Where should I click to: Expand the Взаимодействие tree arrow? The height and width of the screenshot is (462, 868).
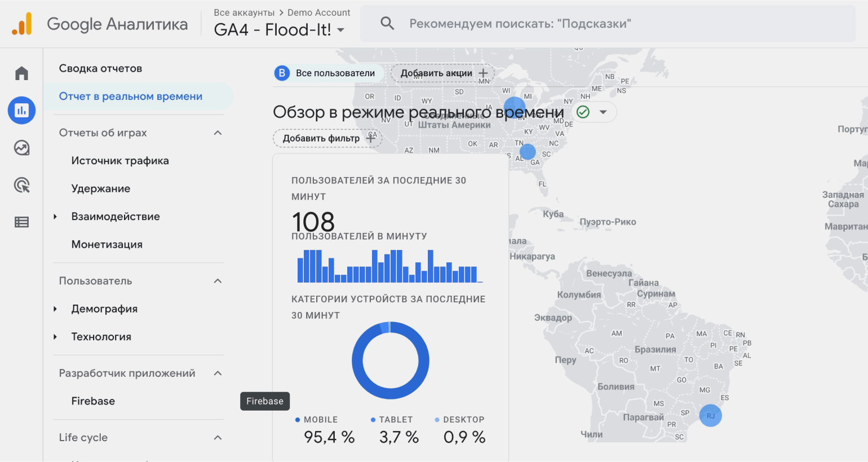coord(55,217)
